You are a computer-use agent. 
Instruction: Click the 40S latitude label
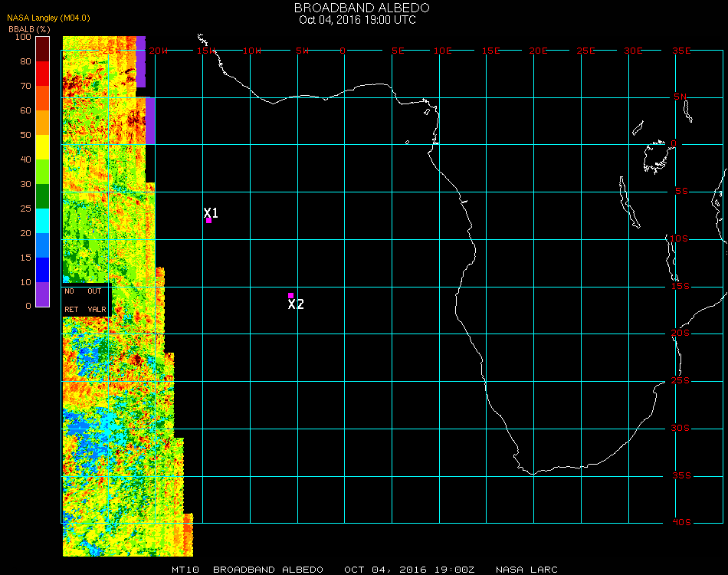point(681,522)
